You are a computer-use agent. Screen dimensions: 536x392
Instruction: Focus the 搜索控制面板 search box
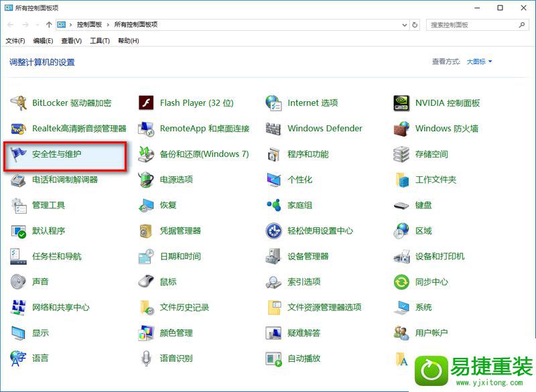(x=477, y=25)
